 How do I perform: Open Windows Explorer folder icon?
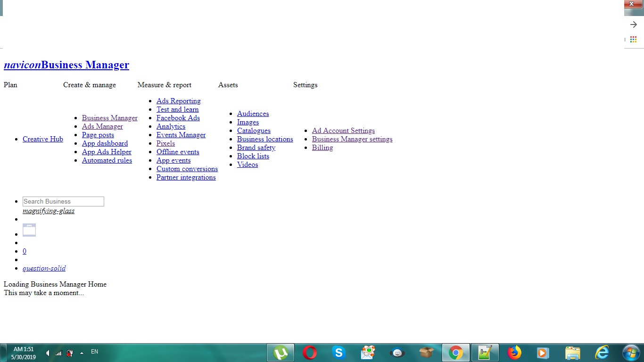572,353
